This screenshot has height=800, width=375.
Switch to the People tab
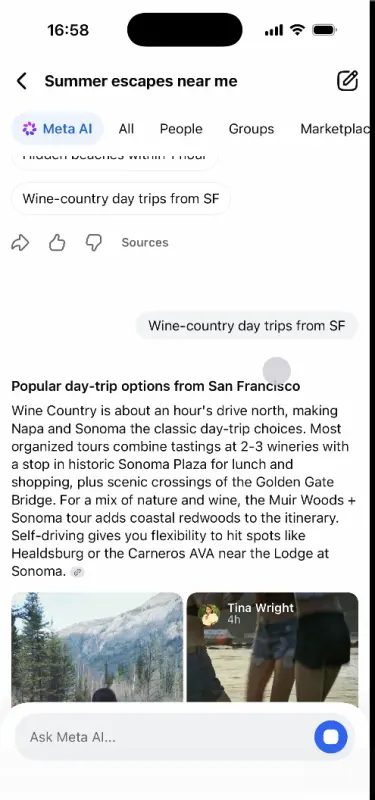click(181, 129)
